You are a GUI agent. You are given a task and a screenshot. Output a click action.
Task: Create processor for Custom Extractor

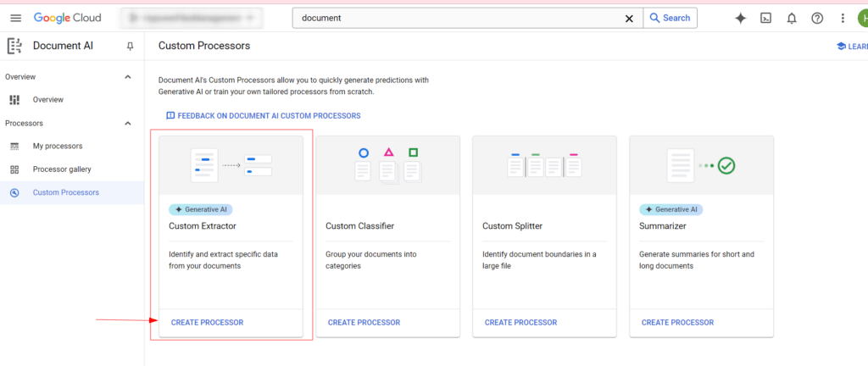(207, 323)
